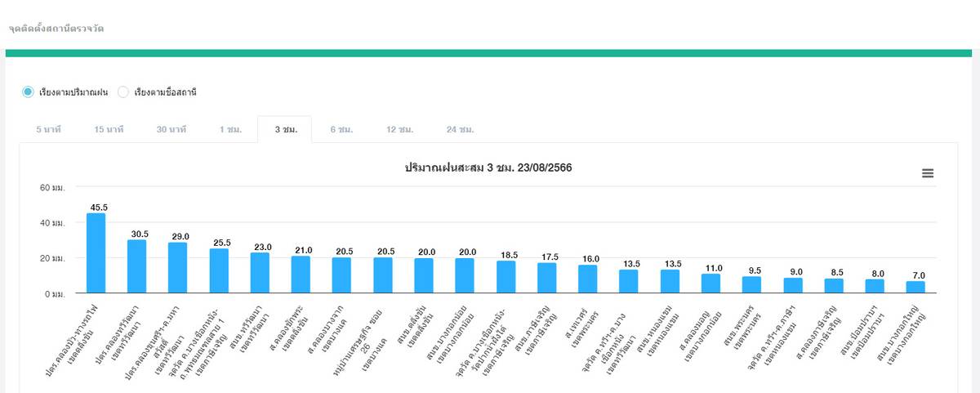
Task: Select the เรียงตามปริมาณฝน radio button
Action: point(28,92)
